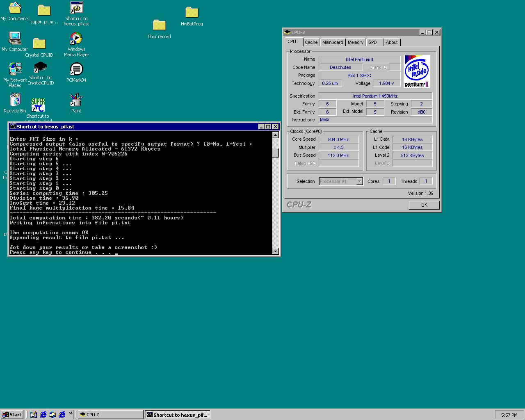Open the tibur record folder
This screenshot has height=420, width=525.
(x=159, y=29)
